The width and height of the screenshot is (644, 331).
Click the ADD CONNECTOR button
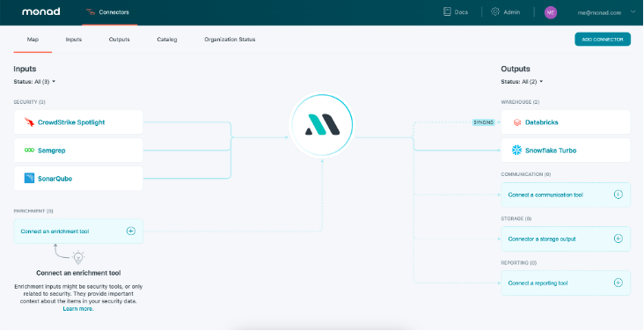603,40
